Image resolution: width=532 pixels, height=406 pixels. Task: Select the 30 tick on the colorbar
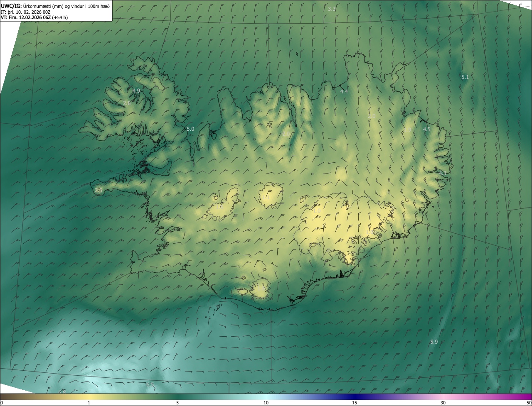(443, 403)
